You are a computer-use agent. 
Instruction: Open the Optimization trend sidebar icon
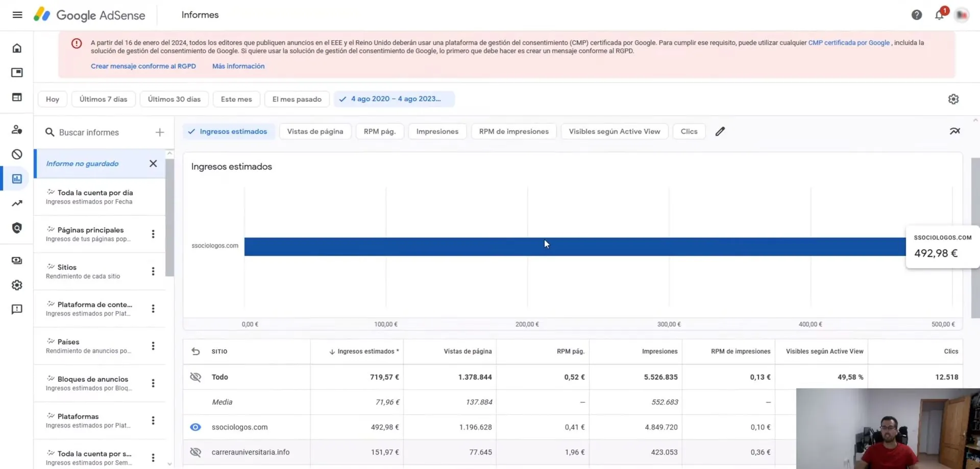[17, 203]
